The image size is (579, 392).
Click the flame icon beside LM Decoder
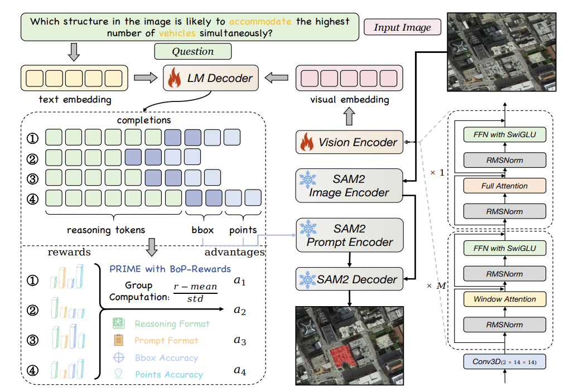point(176,78)
